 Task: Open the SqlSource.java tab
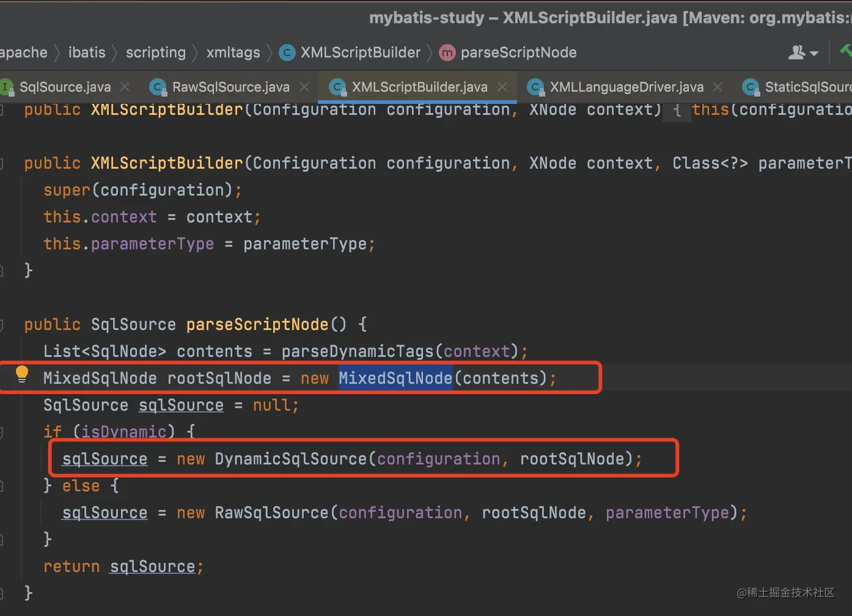click(x=65, y=87)
